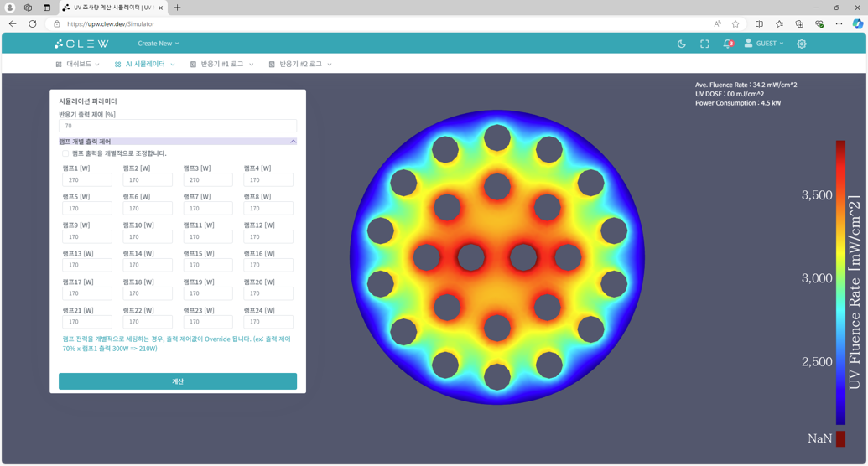Click the 계산 button
This screenshot has height=466, width=868.
tap(178, 381)
